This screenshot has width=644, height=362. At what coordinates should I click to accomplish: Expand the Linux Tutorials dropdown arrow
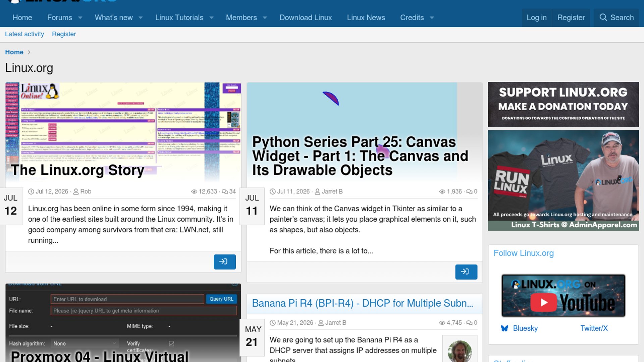(x=212, y=17)
